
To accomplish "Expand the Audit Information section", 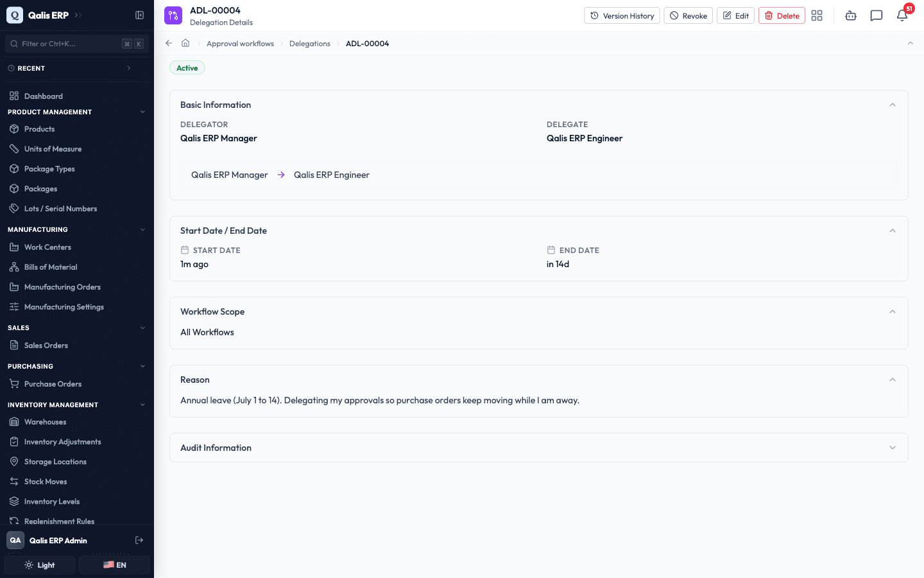I will click(892, 448).
